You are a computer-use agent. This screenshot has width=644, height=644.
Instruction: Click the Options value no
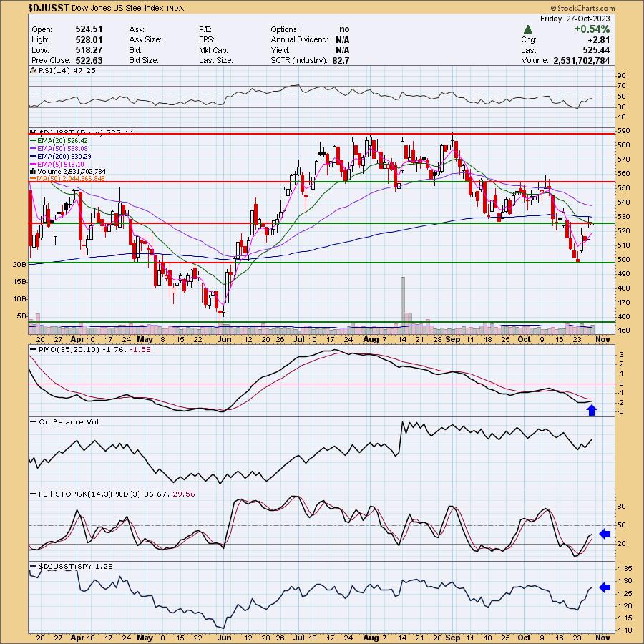(x=344, y=29)
